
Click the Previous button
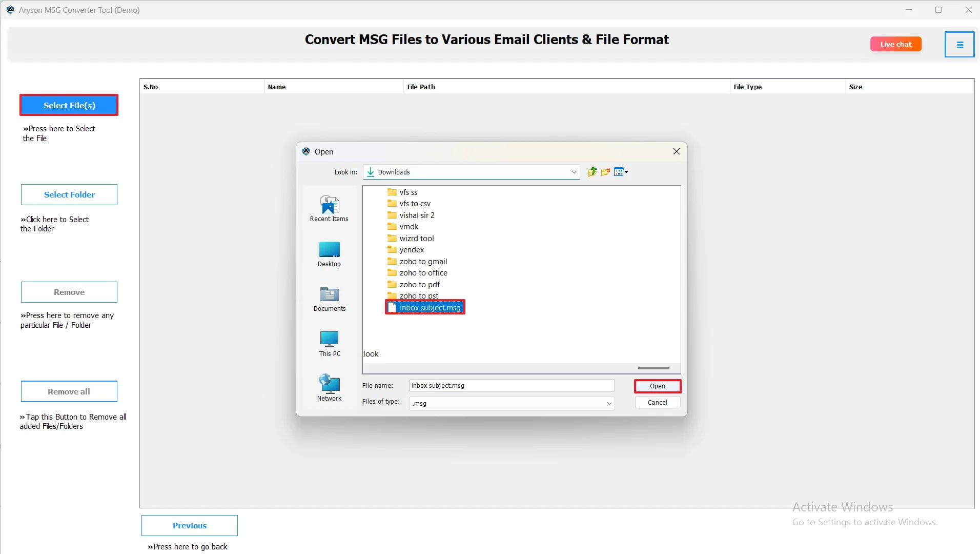click(190, 526)
